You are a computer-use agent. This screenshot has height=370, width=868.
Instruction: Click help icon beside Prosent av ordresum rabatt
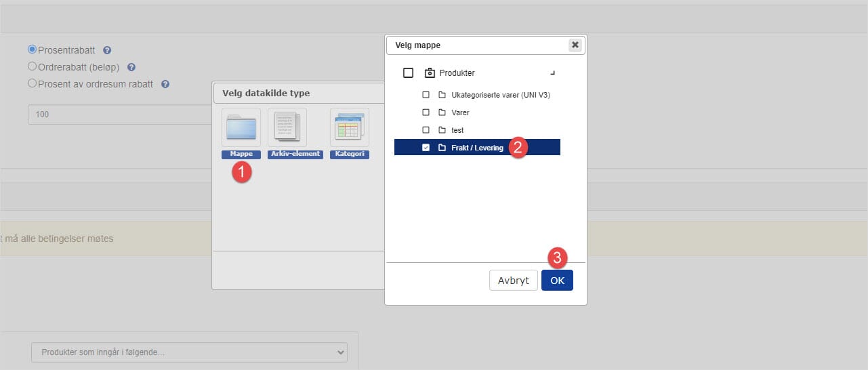click(165, 85)
